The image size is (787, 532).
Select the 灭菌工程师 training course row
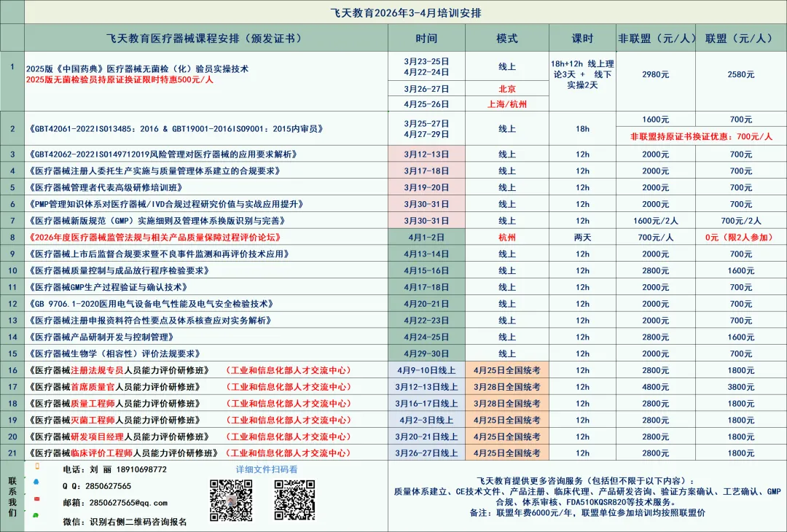[205, 420]
